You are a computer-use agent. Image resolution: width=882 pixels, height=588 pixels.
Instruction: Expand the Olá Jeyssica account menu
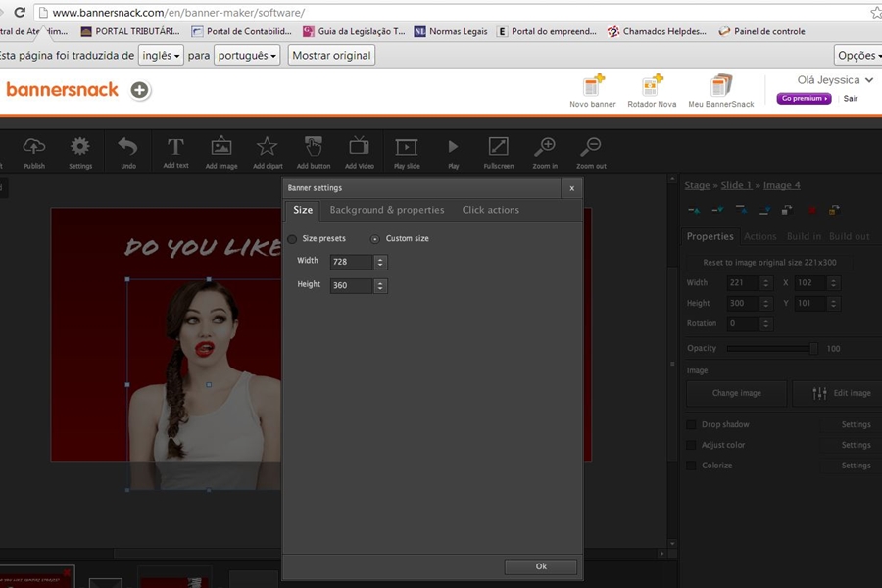pos(836,80)
